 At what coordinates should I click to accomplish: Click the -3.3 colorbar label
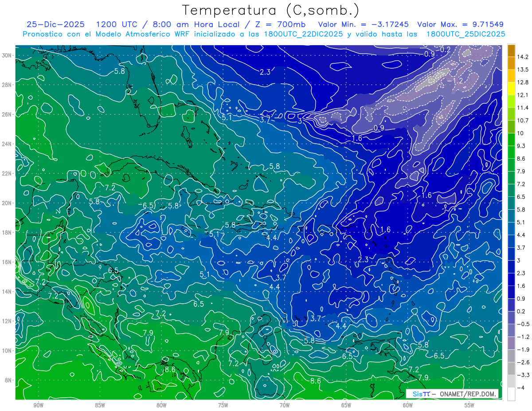[x=523, y=375]
